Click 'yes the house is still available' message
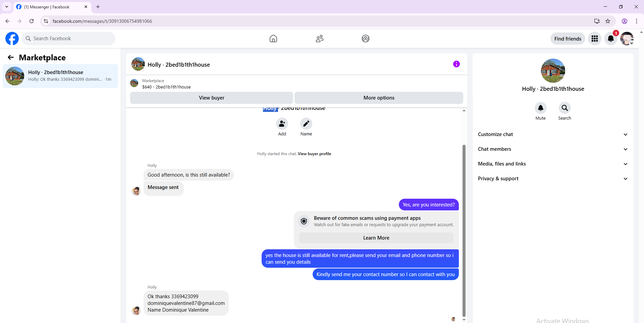 360,259
